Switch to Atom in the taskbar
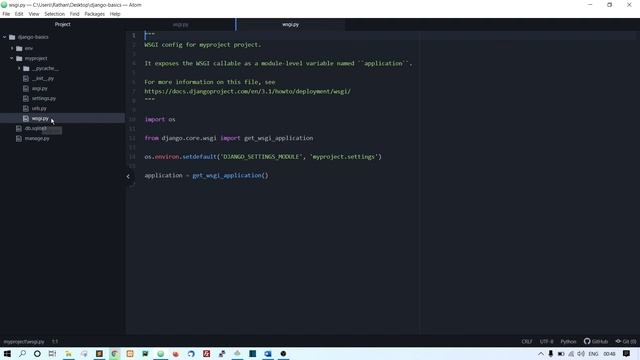Image resolution: width=640 pixels, height=360 pixels. (160, 354)
